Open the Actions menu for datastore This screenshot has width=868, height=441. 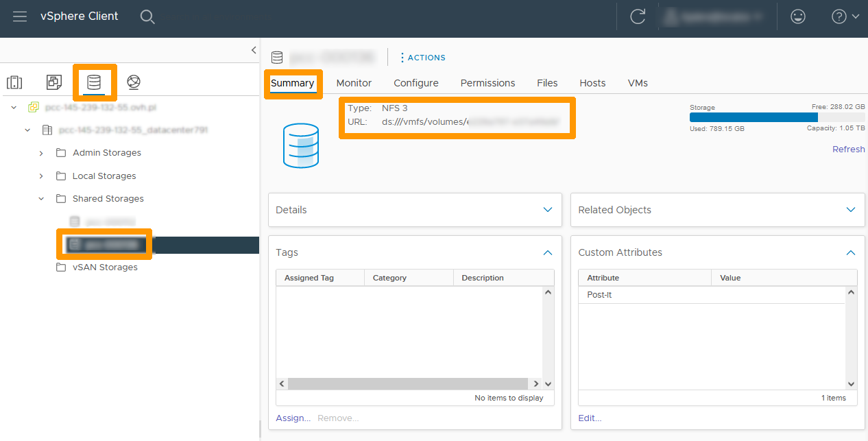click(422, 58)
